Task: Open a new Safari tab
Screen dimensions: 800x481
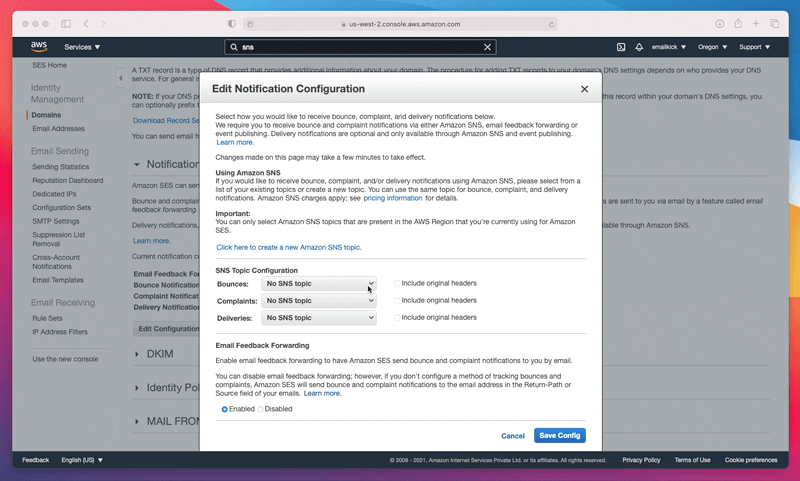Action: coord(756,23)
